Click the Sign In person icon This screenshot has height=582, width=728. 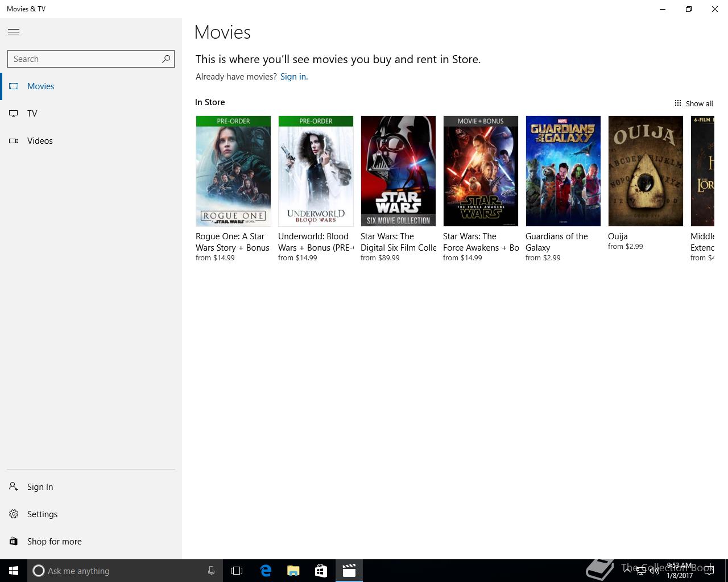click(x=14, y=487)
